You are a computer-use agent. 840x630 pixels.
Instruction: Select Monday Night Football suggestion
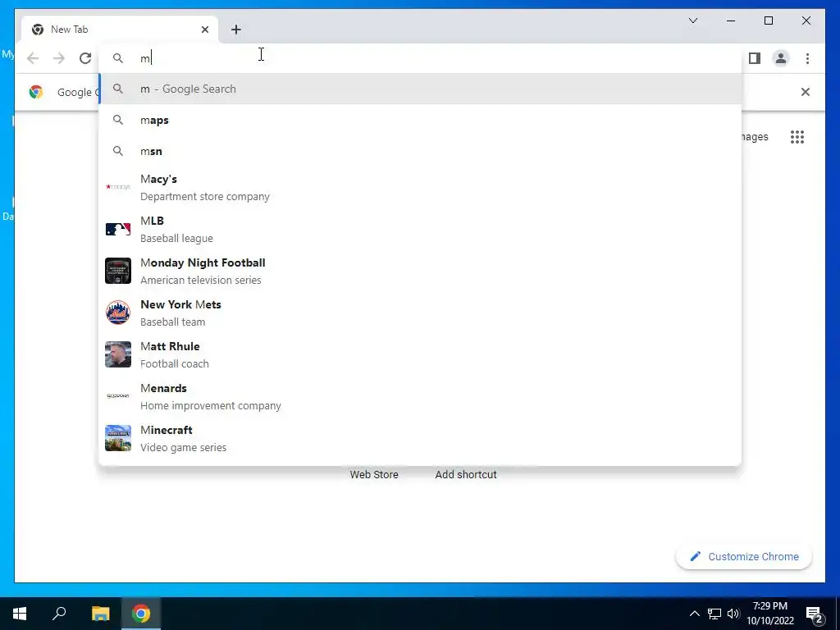[421, 271]
